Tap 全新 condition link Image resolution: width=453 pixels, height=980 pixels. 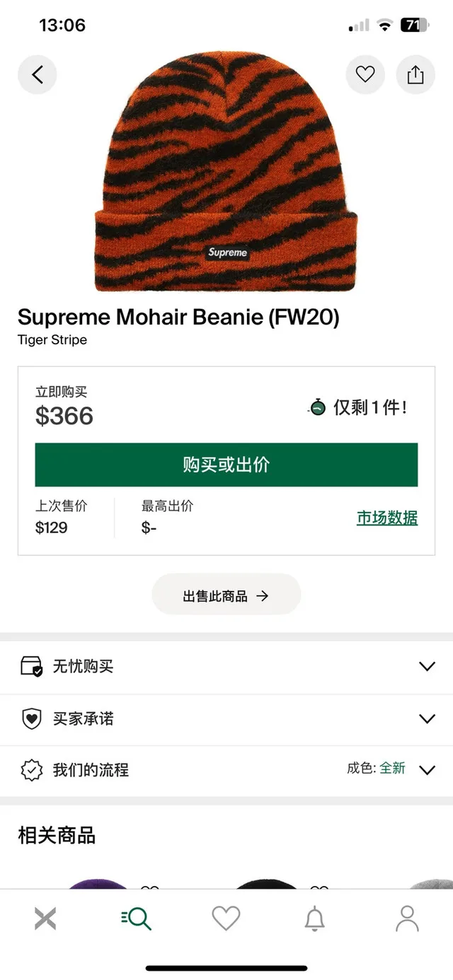tap(394, 766)
